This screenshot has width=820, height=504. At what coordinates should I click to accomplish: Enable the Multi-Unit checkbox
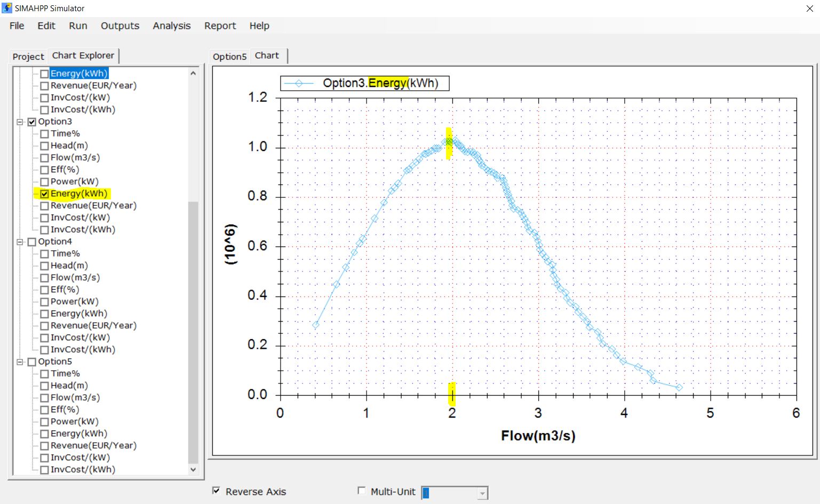(362, 491)
